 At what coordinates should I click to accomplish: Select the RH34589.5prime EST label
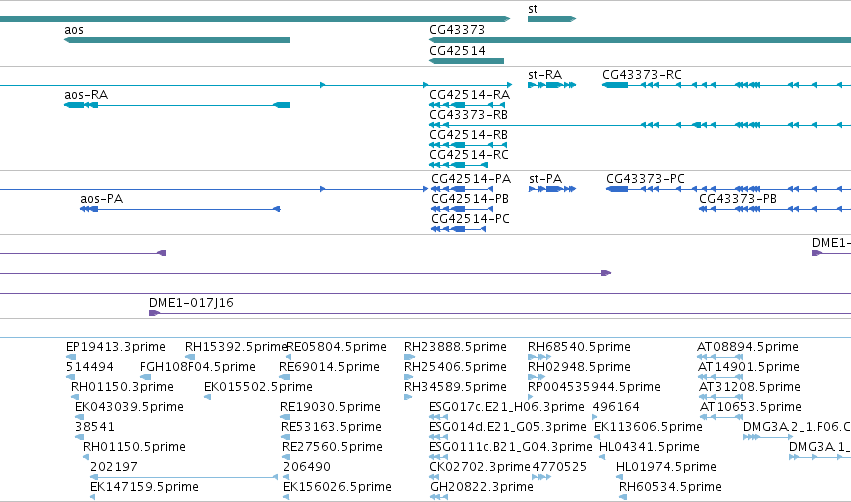pos(455,387)
